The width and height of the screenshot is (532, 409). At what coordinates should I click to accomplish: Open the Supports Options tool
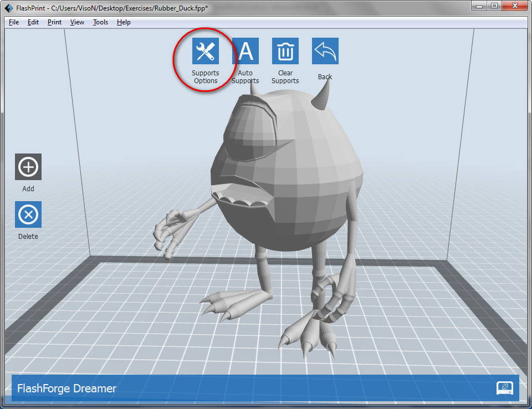click(205, 51)
